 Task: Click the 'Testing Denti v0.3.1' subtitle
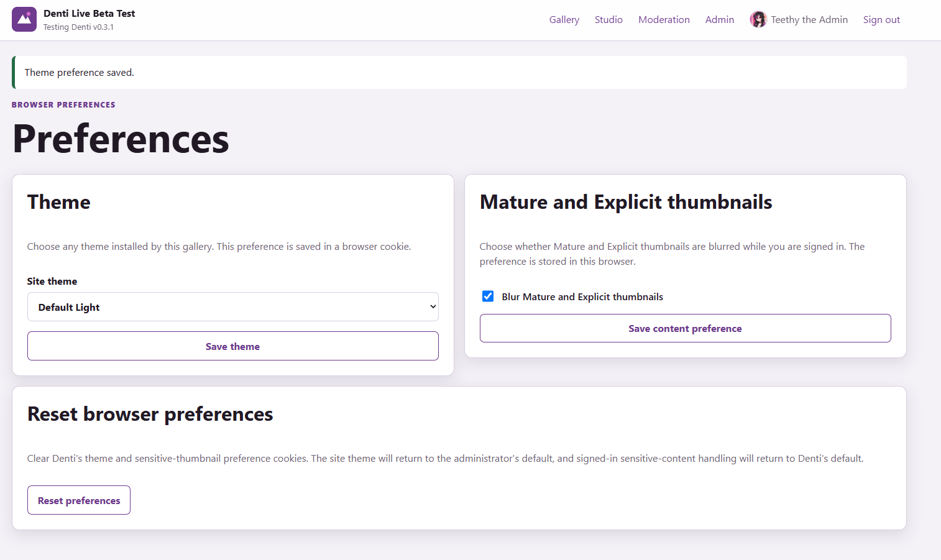tap(78, 27)
